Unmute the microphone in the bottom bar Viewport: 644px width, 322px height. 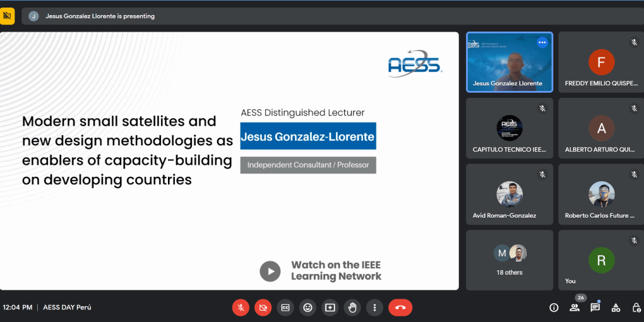[x=241, y=307]
